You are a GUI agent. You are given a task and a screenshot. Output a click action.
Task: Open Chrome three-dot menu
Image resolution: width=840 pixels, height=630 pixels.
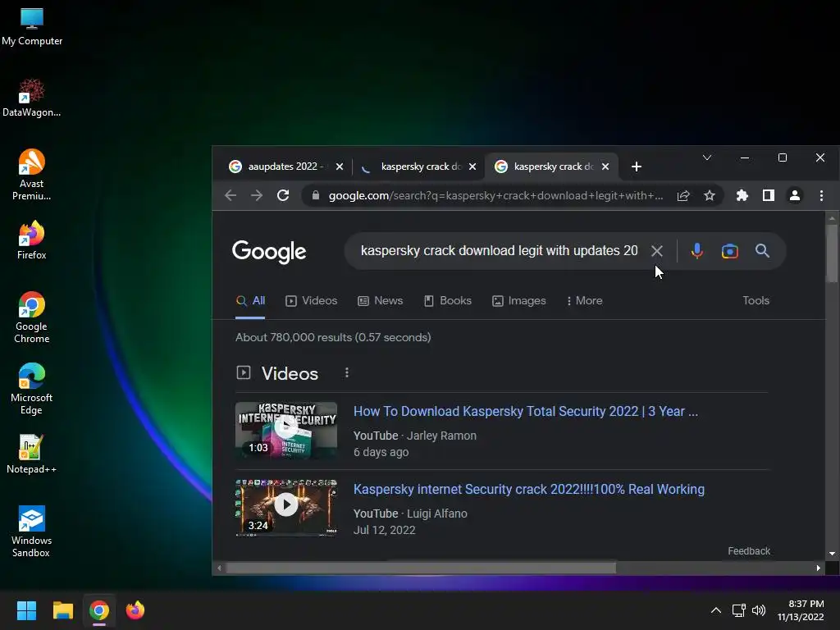pyautogui.click(x=821, y=195)
